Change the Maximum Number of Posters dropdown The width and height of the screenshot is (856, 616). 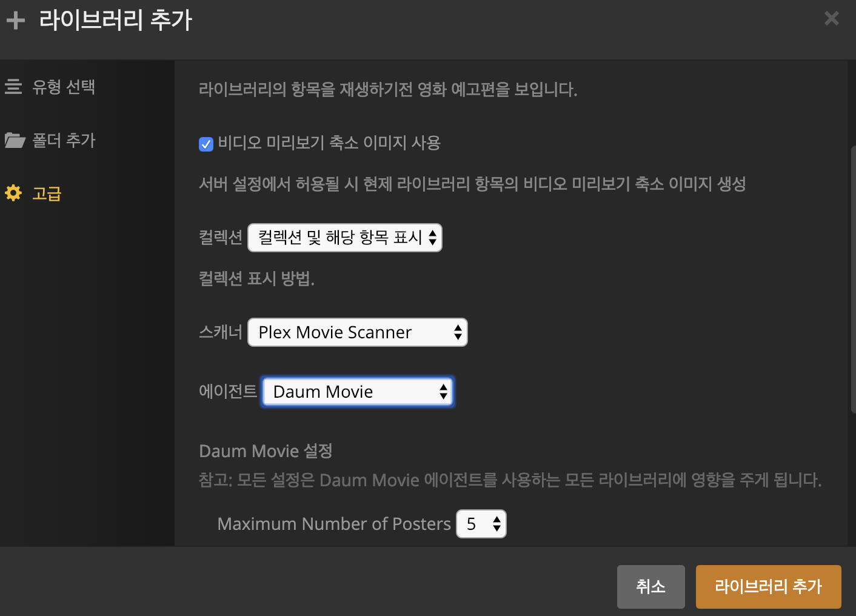(x=481, y=524)
